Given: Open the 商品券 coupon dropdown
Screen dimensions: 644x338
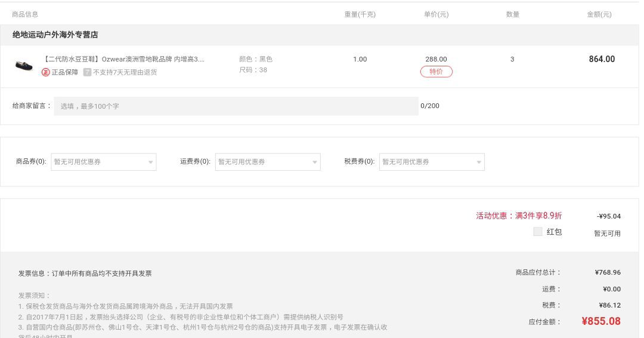Looking at the screenshot, I should pos(104,162).
